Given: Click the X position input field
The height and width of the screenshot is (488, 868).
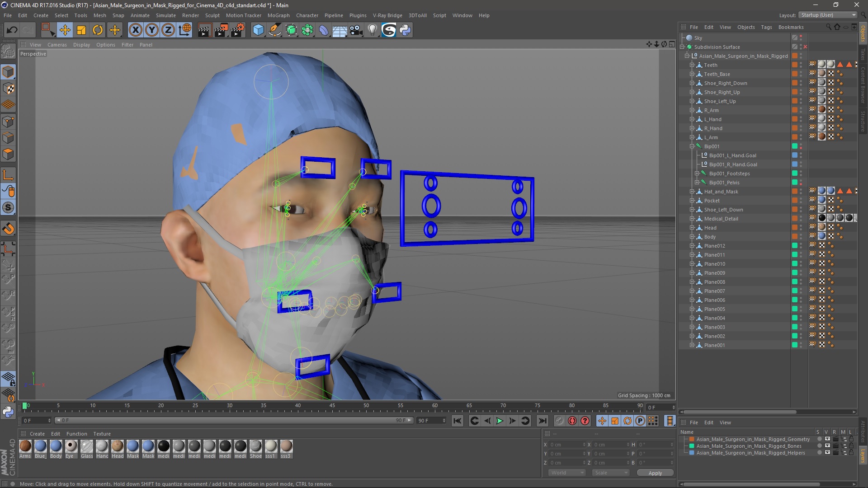Looking at the screenshot, I should (567, 445).
